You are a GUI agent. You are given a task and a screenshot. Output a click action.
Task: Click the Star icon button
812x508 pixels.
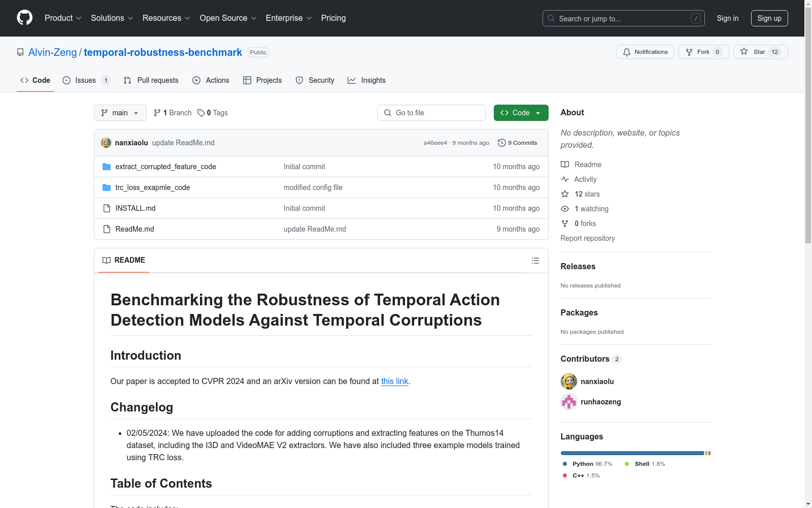[x=744, y=52]
